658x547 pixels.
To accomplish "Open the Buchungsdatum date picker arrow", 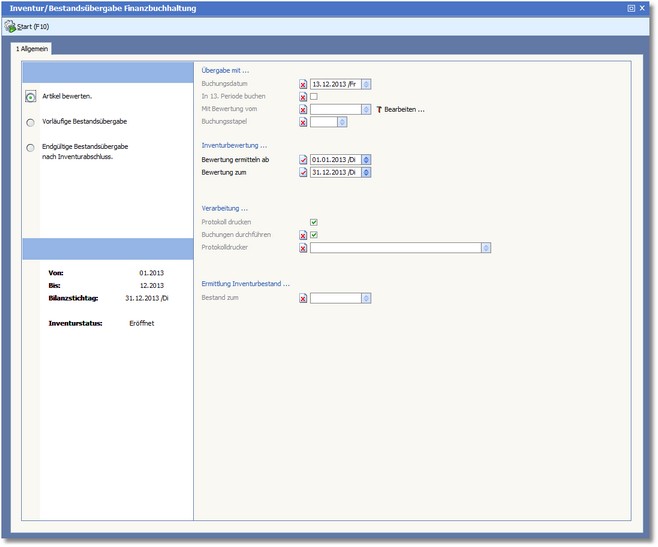I will 366,85.
